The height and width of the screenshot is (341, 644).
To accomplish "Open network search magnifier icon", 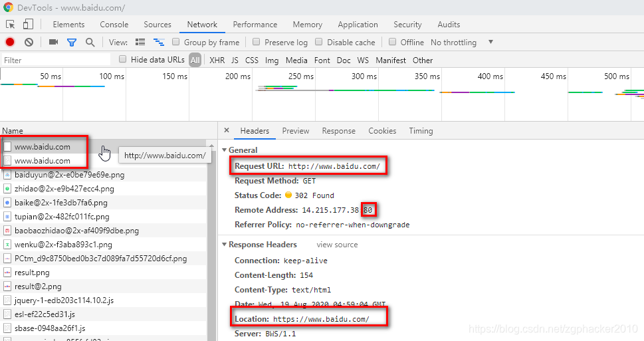I will pos(90,43).
